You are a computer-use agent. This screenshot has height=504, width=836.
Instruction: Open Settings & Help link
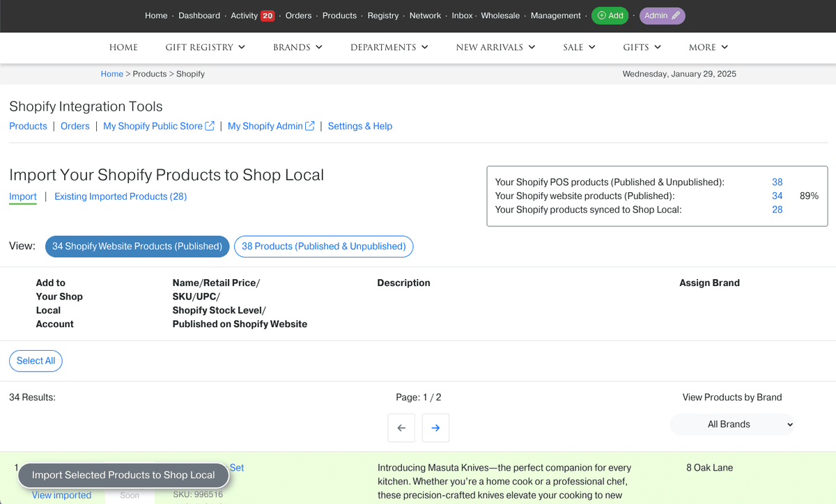(x=360, y=126)
